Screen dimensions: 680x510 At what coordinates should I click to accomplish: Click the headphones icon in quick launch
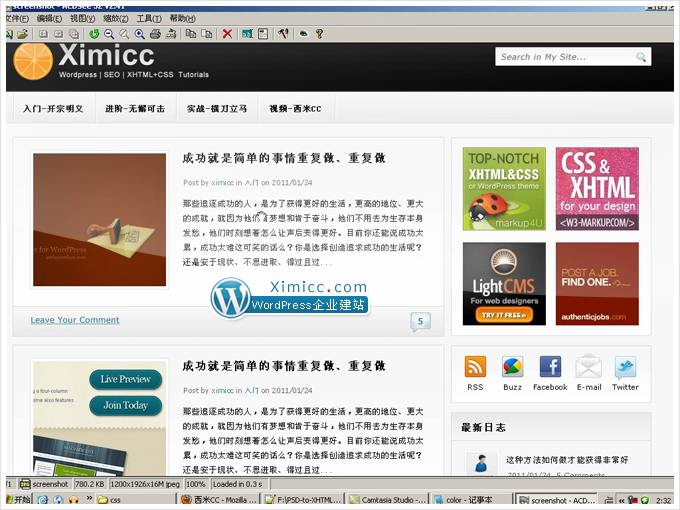(x=73, y=500)
